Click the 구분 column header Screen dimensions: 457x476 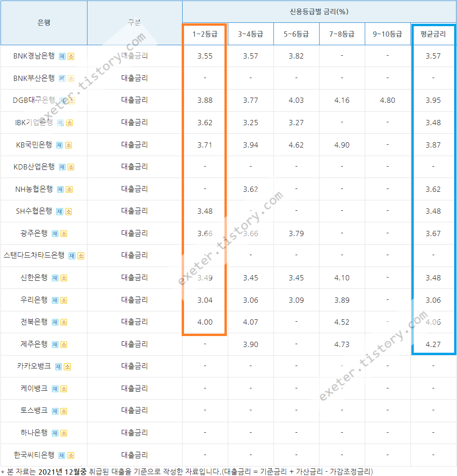[x=135, y=22]
